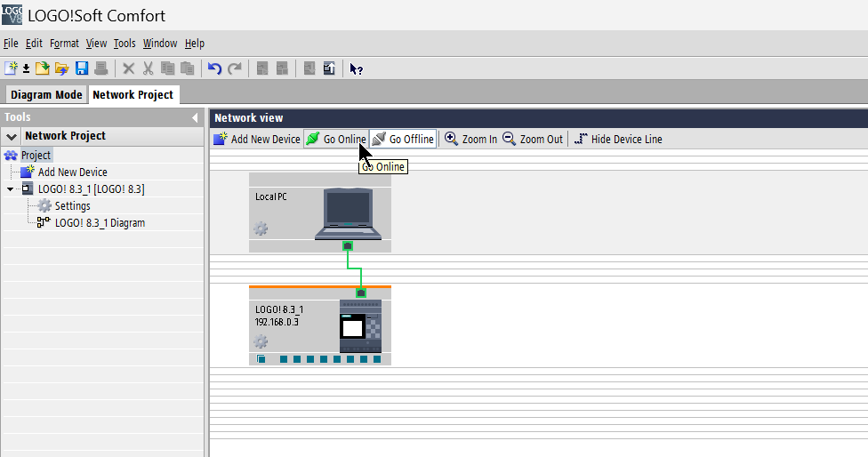Click the folder with blue arrow icon
The image size is (868, 457).
tap(61, 68)
